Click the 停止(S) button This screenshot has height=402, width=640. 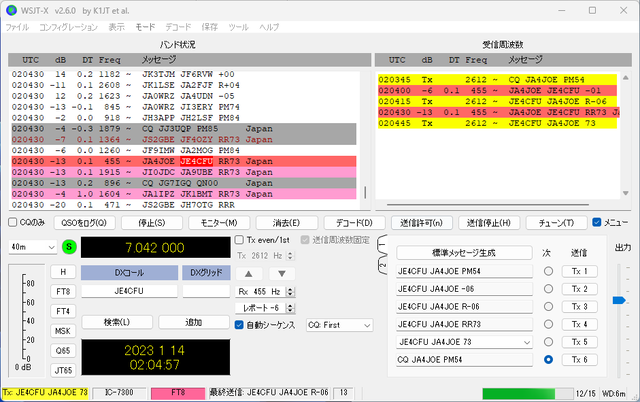(151, 223)
